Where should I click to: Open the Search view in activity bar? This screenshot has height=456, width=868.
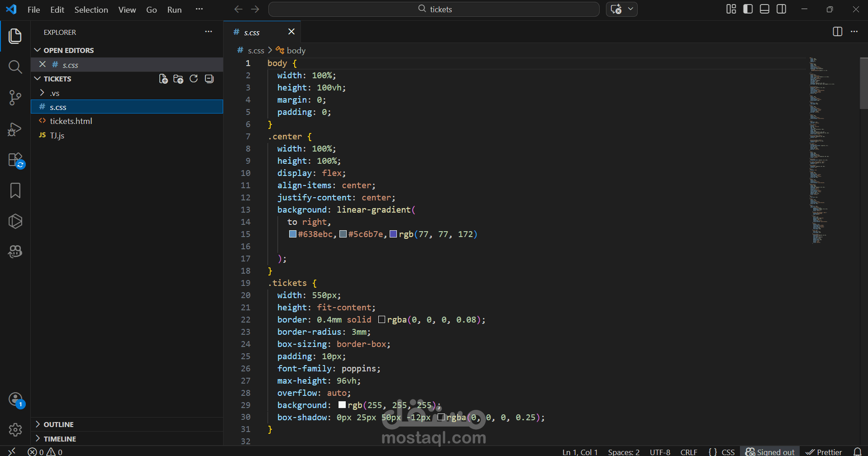click(15, 67)
